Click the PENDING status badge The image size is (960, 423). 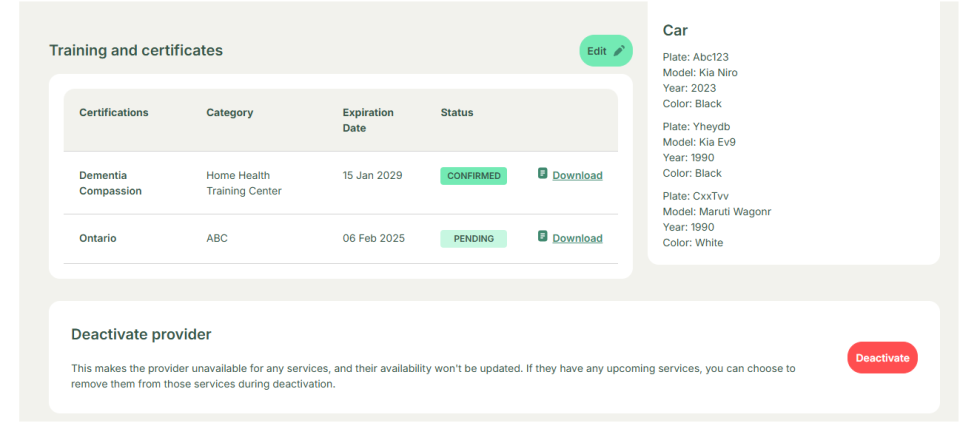(x=473, y=239)
